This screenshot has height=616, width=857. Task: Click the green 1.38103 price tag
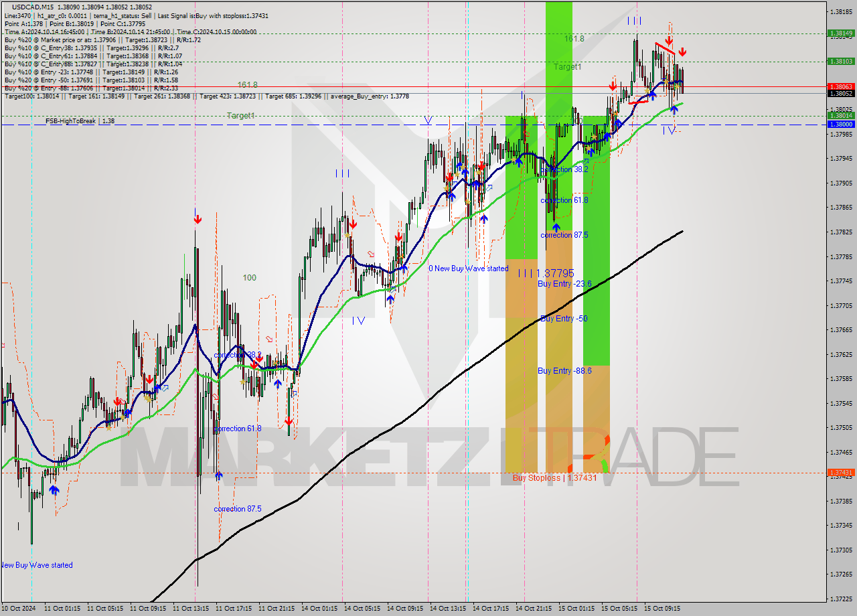coord(840,61)
